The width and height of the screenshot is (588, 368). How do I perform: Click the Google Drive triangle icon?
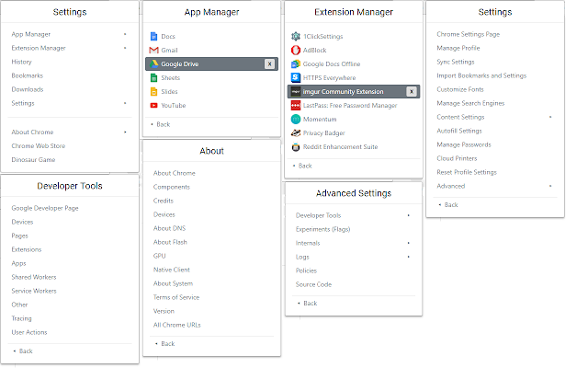pos(153,63)
